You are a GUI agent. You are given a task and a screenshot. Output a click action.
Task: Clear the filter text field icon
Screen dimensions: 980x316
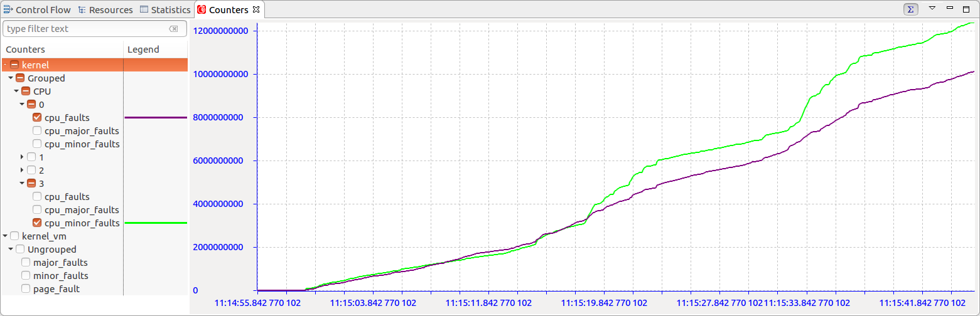point(174,29)
